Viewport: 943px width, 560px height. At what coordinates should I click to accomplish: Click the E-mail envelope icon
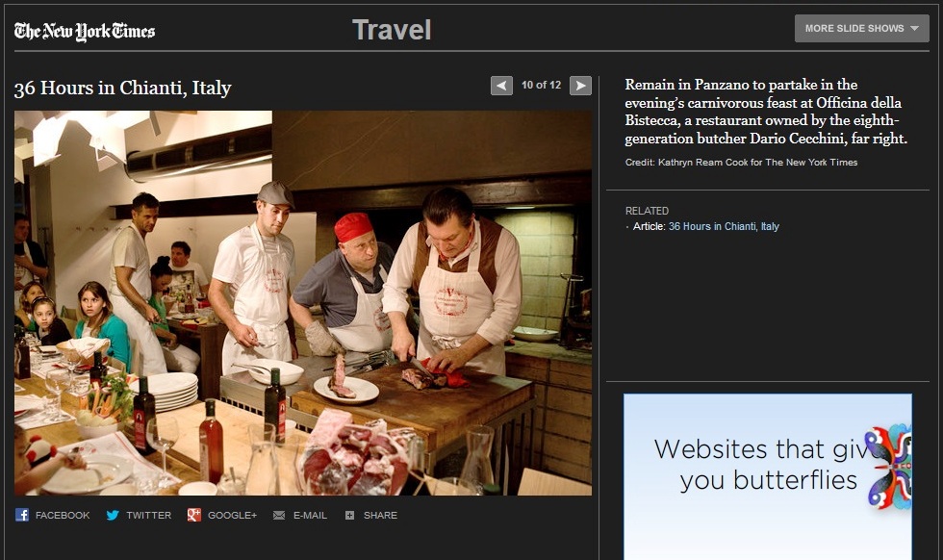[x=279, y=515]
